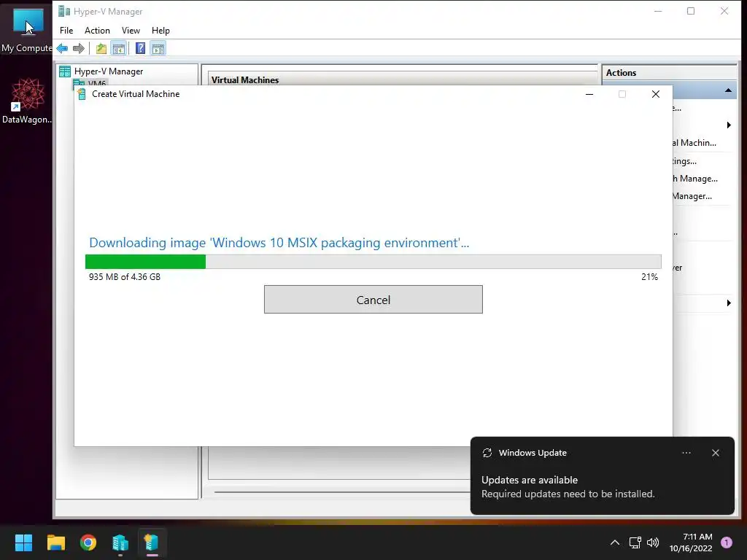Open the Windows Start menu
The image size is (747, 560).
[23, 542]
